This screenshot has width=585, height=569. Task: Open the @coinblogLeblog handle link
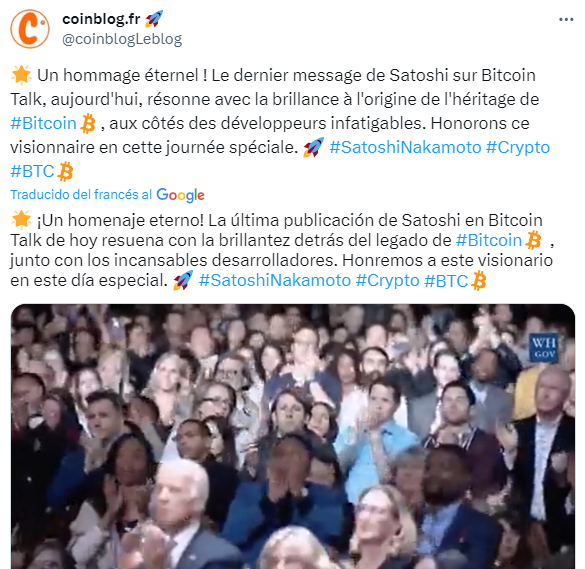click(x=122, y=39)
